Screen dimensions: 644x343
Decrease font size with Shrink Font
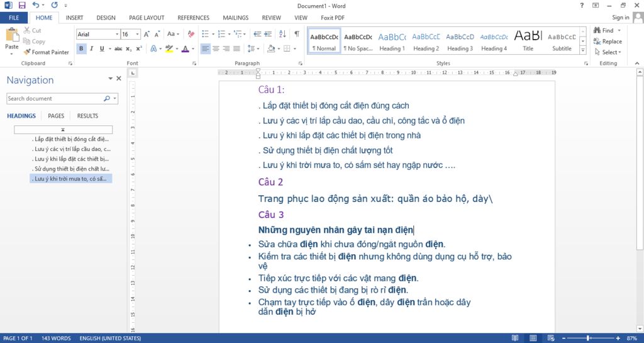coord(157,34)
